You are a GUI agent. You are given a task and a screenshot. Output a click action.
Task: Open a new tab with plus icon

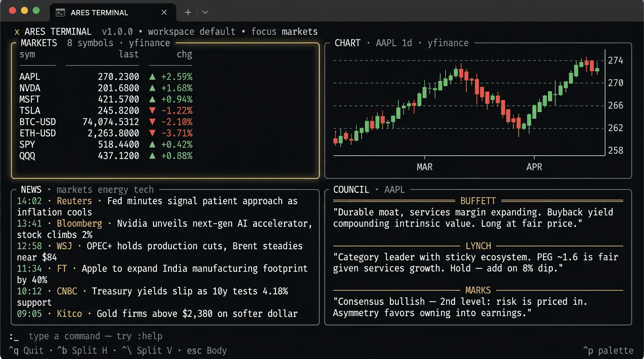point(188,13)
